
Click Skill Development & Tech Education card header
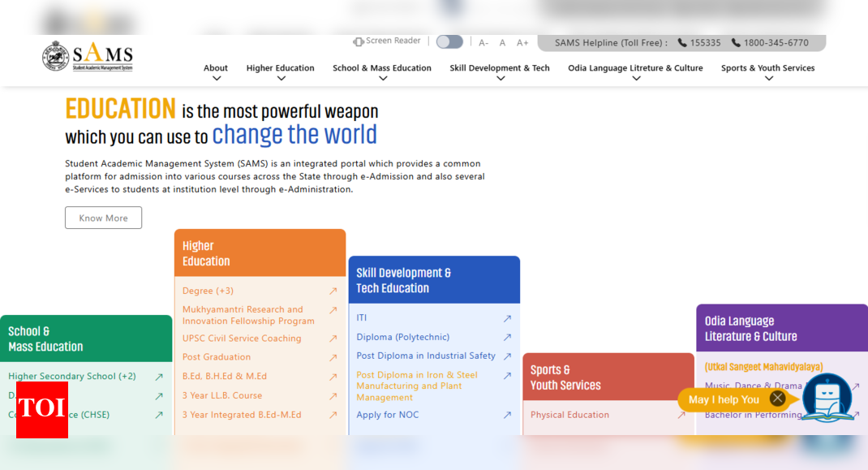[434, 280]
